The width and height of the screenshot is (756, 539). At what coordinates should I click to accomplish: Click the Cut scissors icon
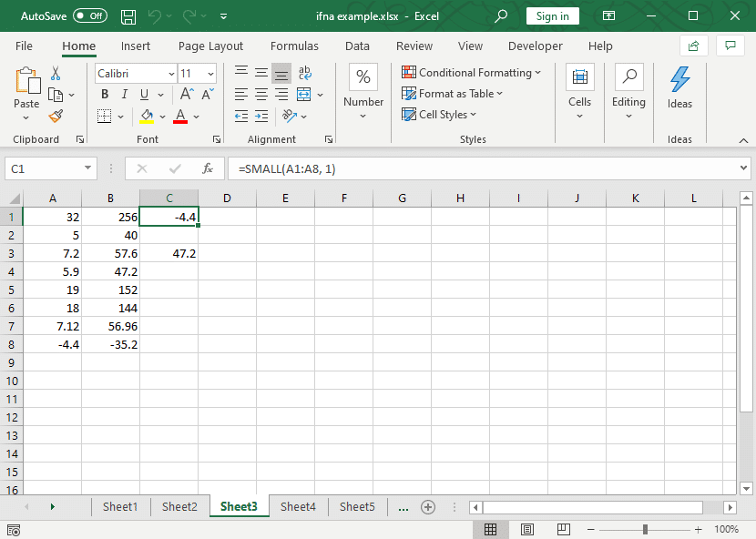tap(56, 73)
